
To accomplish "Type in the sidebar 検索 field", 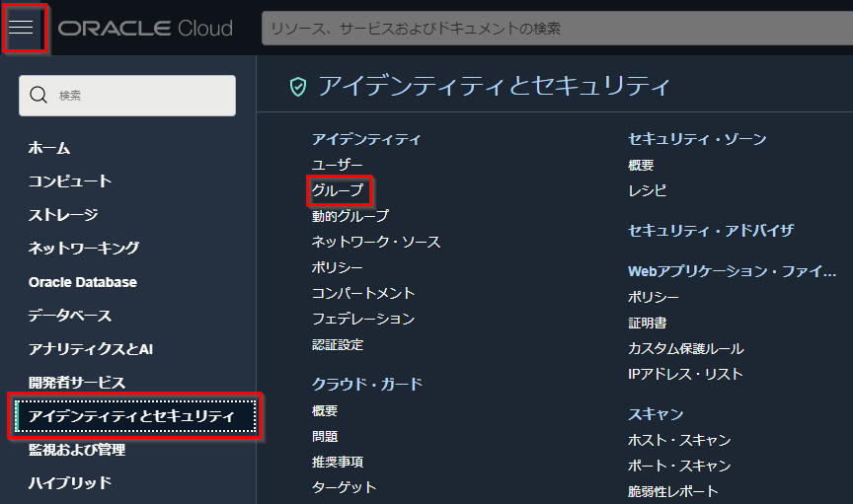I will click(138, 96).
